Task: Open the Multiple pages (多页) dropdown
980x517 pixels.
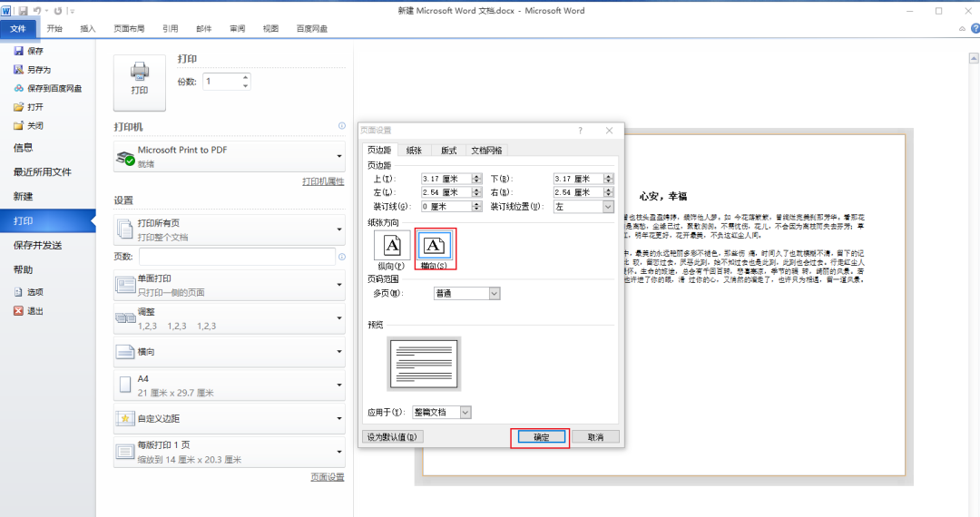Action: (x=495, y=294)
